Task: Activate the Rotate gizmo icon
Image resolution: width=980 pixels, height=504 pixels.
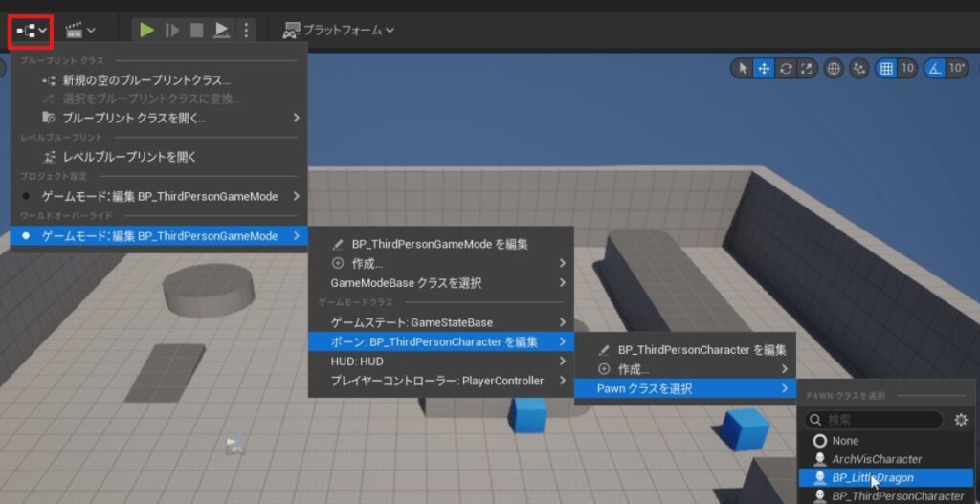Action: (x=786, y=69)
